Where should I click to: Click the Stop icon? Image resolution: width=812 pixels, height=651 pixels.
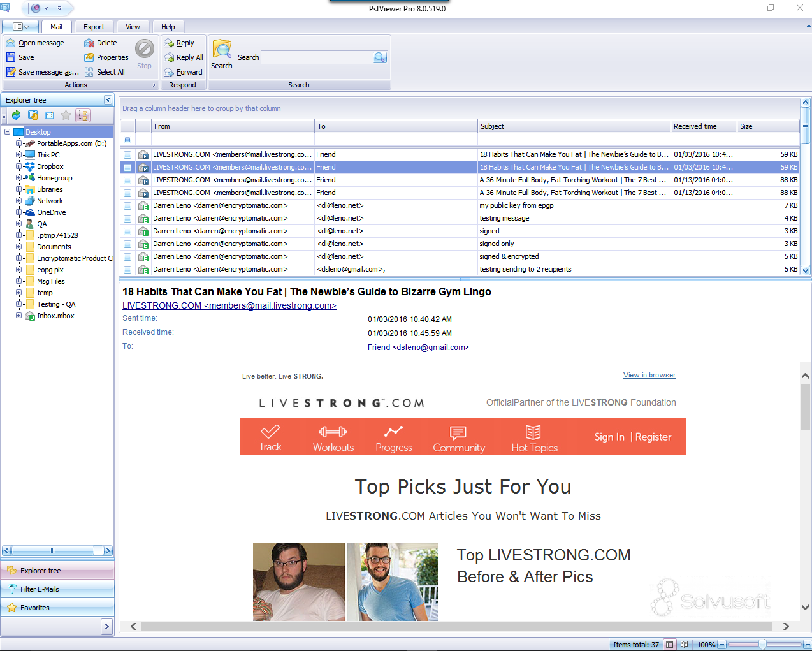coord(145,48)
